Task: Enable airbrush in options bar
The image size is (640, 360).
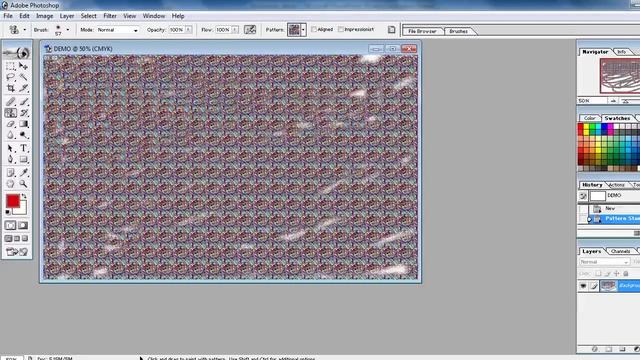Action: [250, 29]
